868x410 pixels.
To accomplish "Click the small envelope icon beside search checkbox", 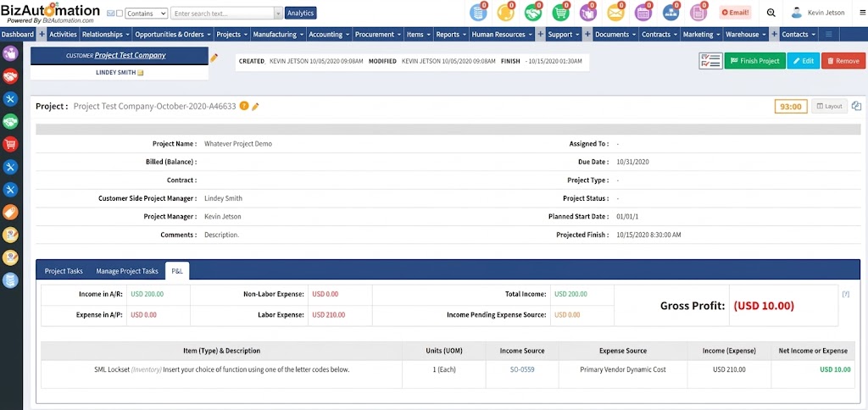I will click(110, 14).
